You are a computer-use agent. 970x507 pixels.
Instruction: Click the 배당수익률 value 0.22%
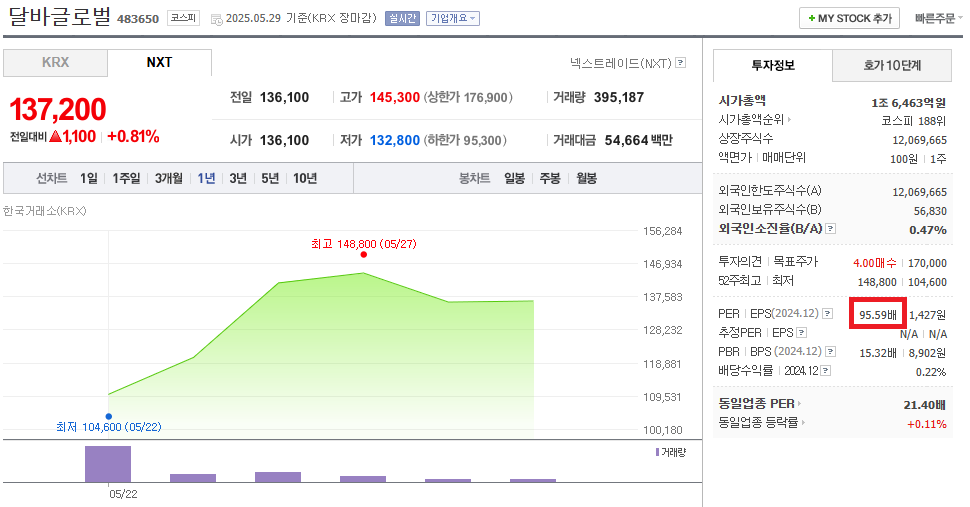930,372
